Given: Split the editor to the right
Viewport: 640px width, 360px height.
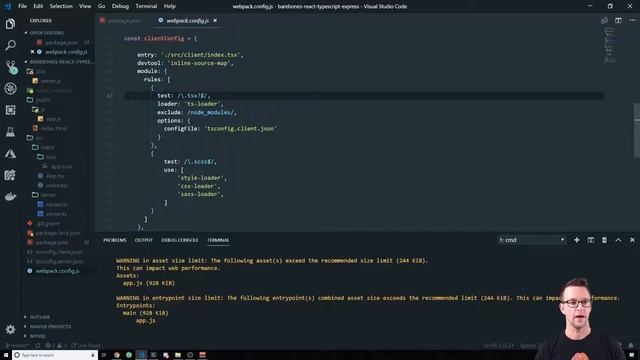Looking at the screenshot, I should [618, 20].
